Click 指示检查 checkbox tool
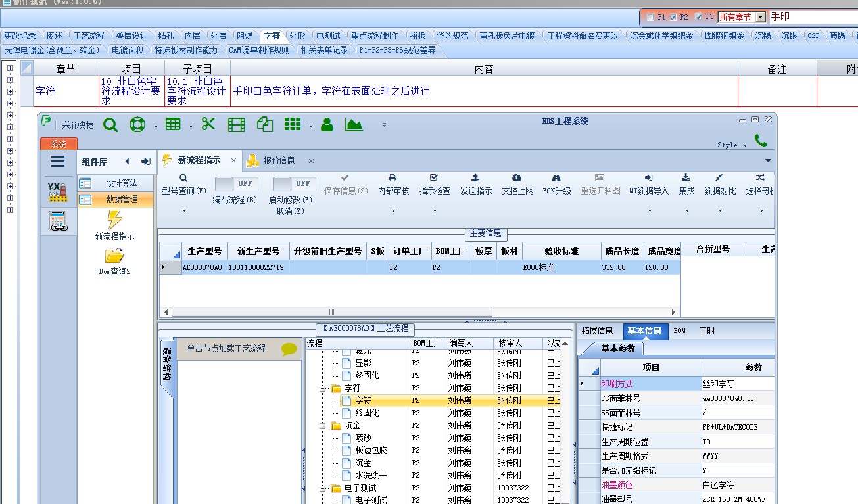 pyautogui.click(x=435, y=184)
